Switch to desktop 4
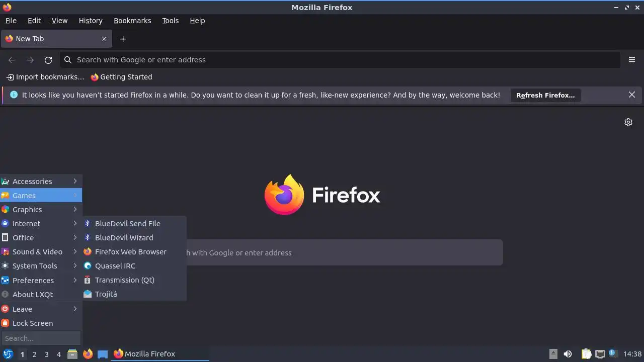Viewport: 644px width, 362px height. click(58, 354)
